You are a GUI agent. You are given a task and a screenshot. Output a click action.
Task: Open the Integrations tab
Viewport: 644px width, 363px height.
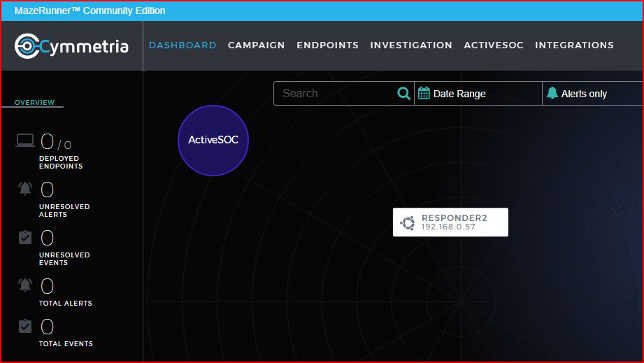point(574,45)
